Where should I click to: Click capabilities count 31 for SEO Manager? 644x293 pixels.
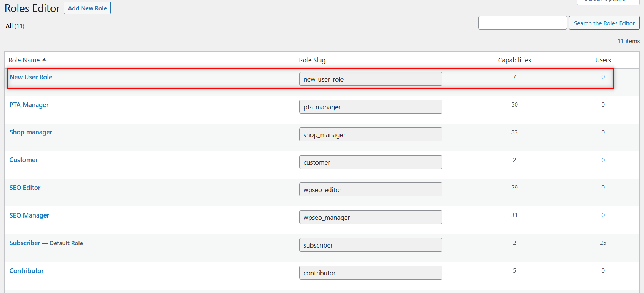pos(514,215)
